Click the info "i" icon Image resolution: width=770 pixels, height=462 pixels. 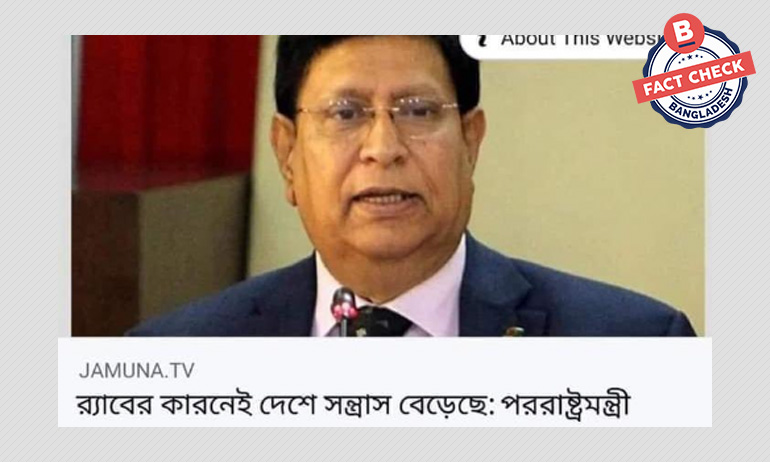point(482,40)
